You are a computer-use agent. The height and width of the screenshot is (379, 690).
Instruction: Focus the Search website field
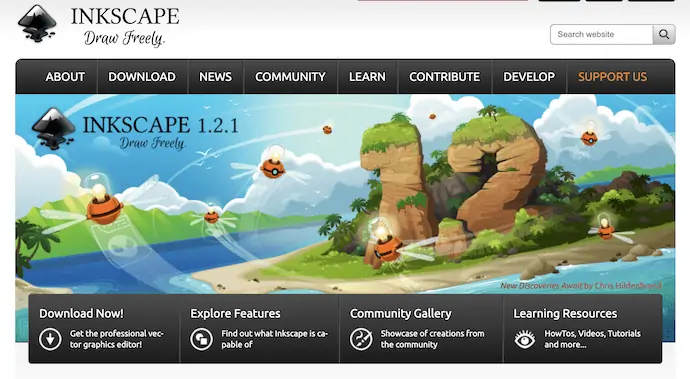602,34
